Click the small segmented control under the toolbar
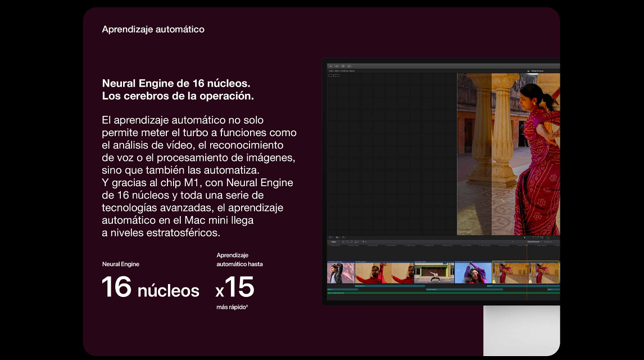The height and width of the screenshot is (360, 644). point(333,75)
